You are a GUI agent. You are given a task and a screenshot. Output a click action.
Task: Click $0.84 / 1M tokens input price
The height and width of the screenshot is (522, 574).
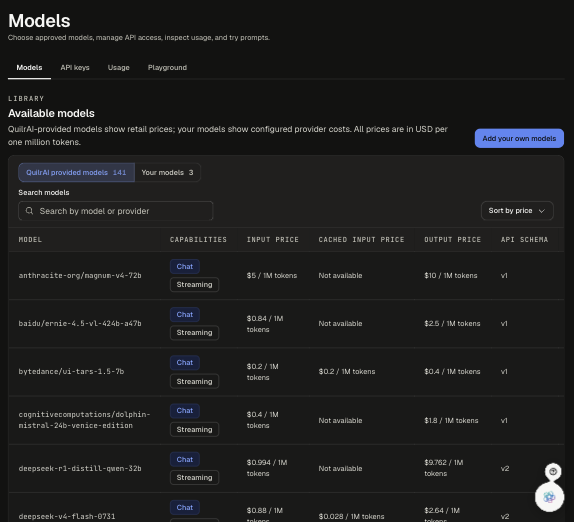pyautogui.click(x=265, y=324)
